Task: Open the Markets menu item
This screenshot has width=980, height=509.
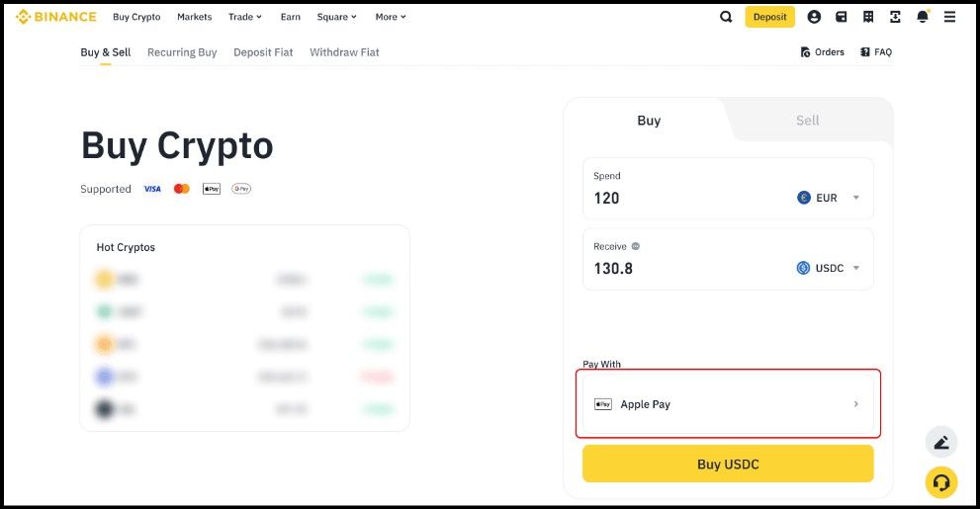Action: tap(194, 17)
